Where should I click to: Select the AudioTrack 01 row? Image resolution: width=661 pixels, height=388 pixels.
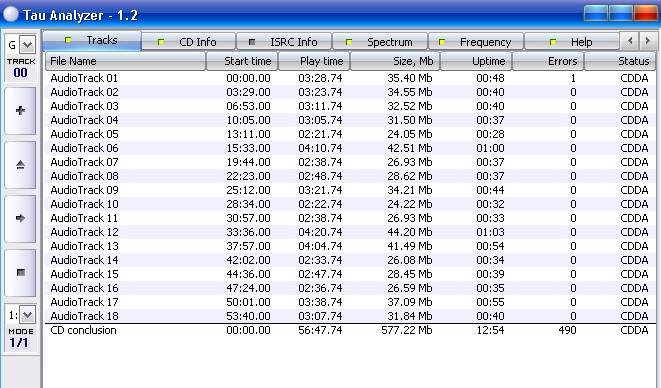click(x=350, y=78)
